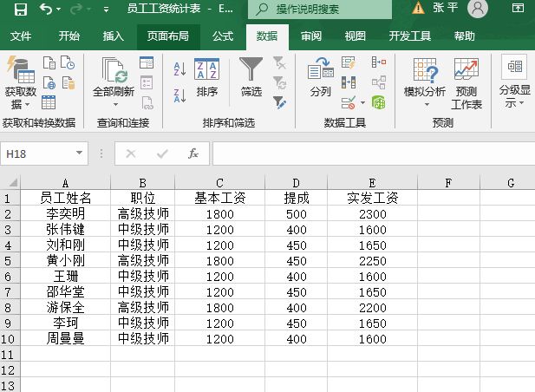This screenshot has height=392, width=535.
Task: Switch to the Formulas (公式) tab
Action: pos(223,36)
